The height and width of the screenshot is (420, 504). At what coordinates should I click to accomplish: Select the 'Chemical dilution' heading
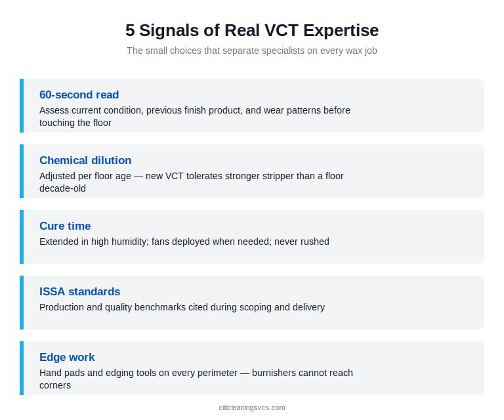click(85, 160)
